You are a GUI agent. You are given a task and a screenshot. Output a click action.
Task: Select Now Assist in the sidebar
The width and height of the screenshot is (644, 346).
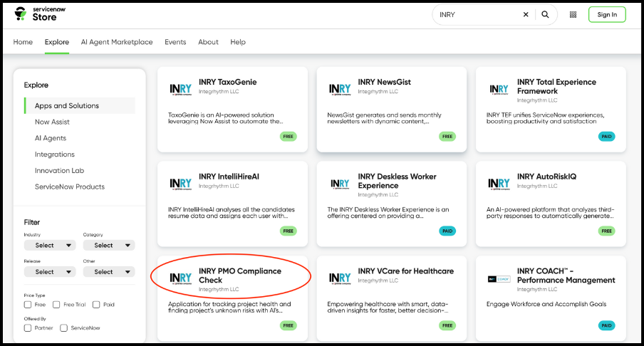coord(52,122)
